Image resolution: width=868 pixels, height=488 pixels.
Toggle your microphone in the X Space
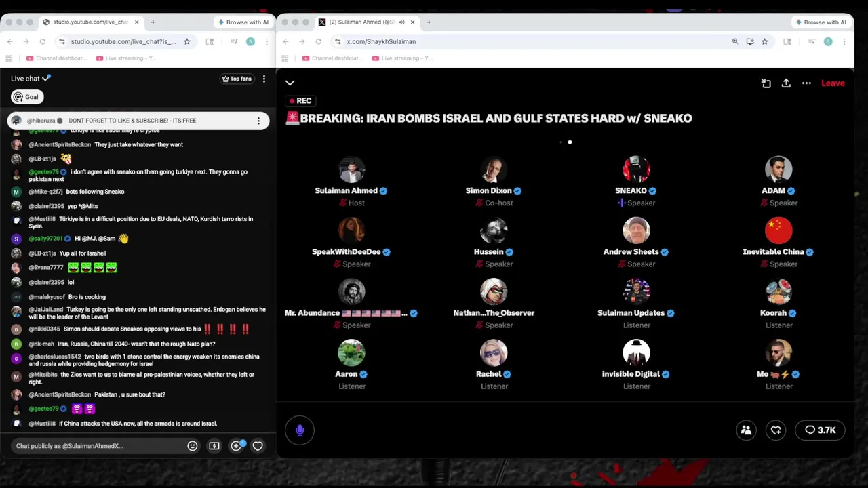tap(300, 430)
